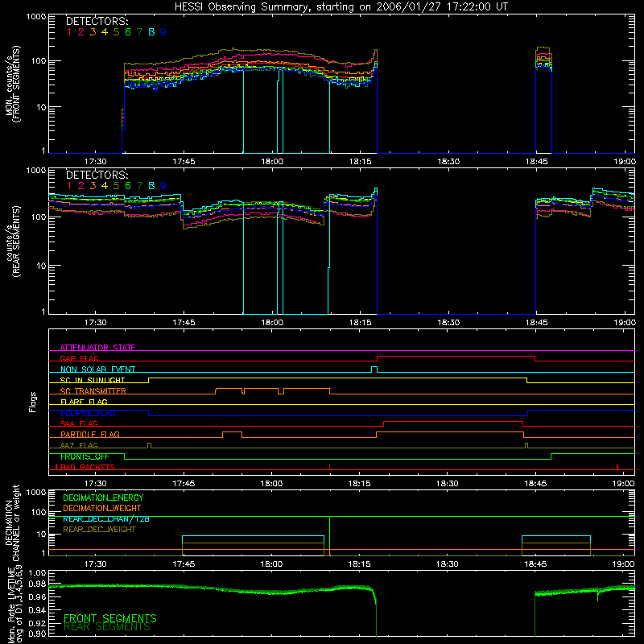Click the DETECTORS: label in the front segments plot
The height and width of the screenshot is (644, 644).
pos(97,21)
